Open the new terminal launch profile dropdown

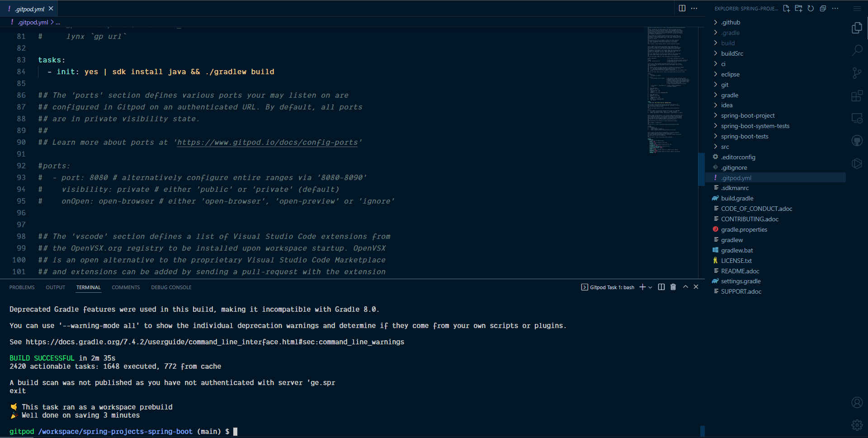tap(651, 287)
